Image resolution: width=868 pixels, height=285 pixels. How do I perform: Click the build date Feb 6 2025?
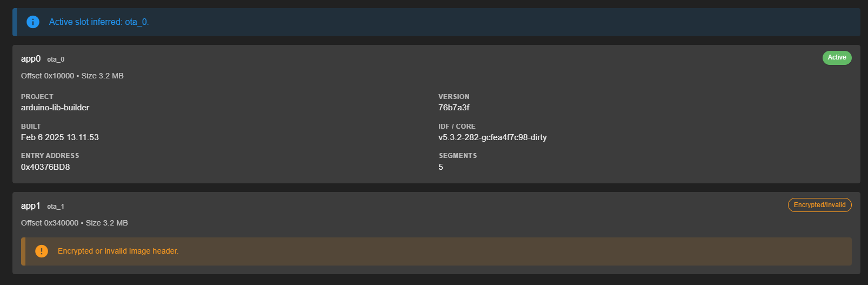point(60,137)
